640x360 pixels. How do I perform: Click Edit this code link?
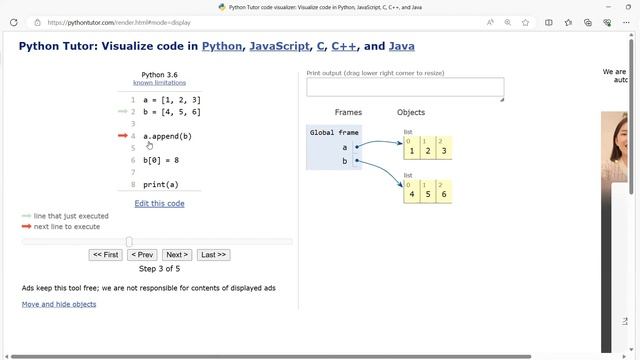pos(159,203)
